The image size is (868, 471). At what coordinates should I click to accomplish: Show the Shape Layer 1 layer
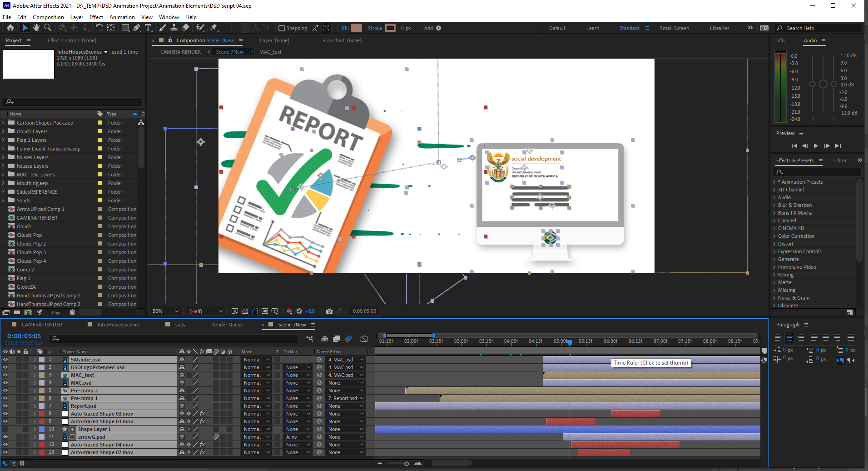(5, 429)
